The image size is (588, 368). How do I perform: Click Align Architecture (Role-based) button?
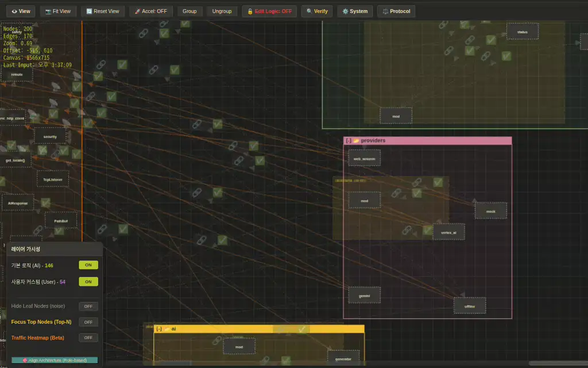click(x=55, y=360)
